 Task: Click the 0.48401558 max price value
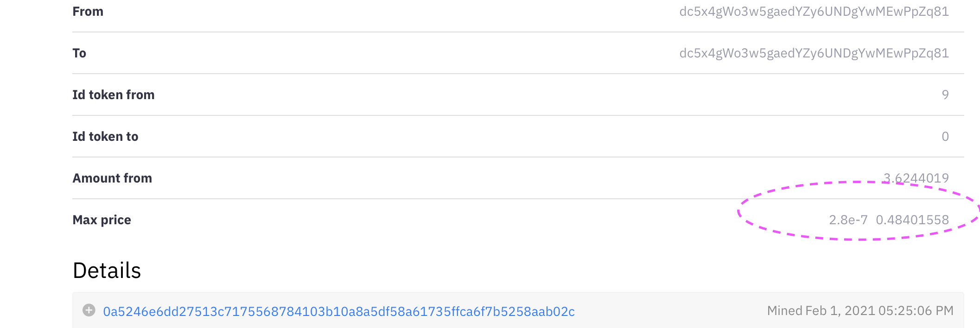[912, 220]
